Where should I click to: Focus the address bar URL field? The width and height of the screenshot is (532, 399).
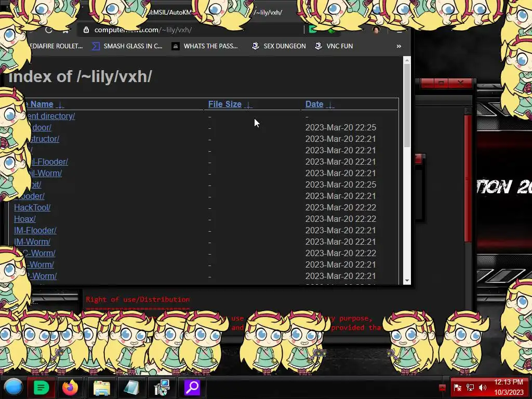(x=190, y=30)
